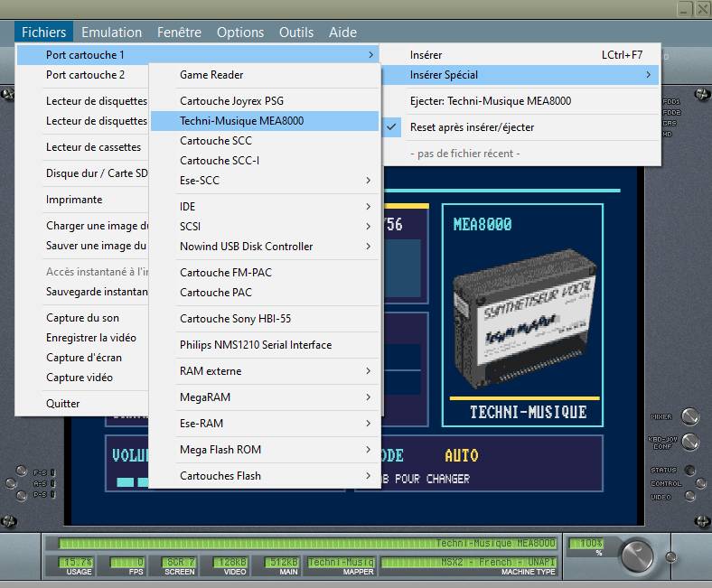712x588 pixels.
Task: Expand the Ese-RAM submenu arrow
Action: [369, 424]
